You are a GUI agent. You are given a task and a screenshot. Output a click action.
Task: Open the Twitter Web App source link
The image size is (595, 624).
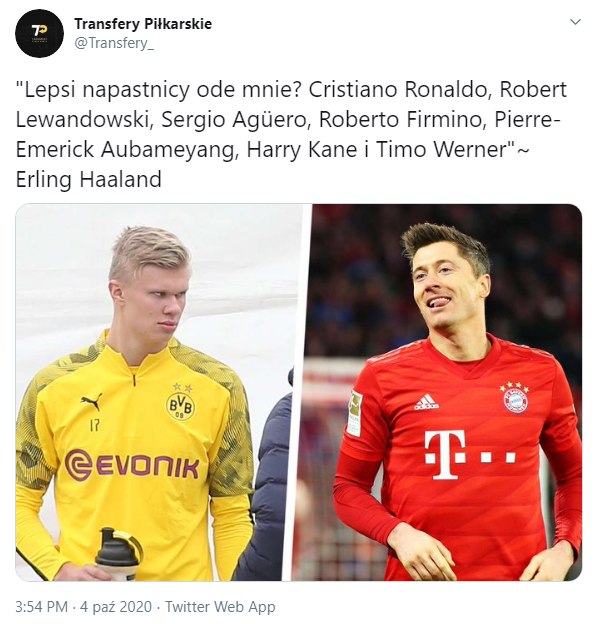220,607
